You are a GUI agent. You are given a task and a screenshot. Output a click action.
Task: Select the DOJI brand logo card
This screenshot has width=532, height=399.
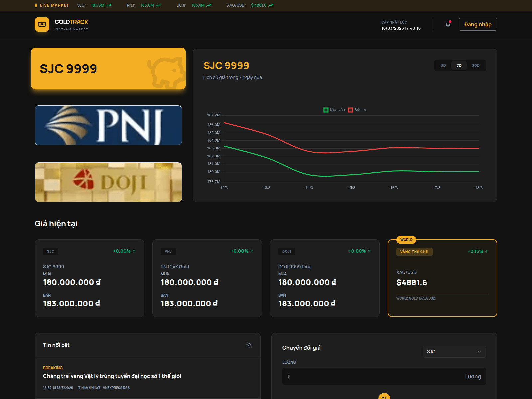(x=108, y=182)
